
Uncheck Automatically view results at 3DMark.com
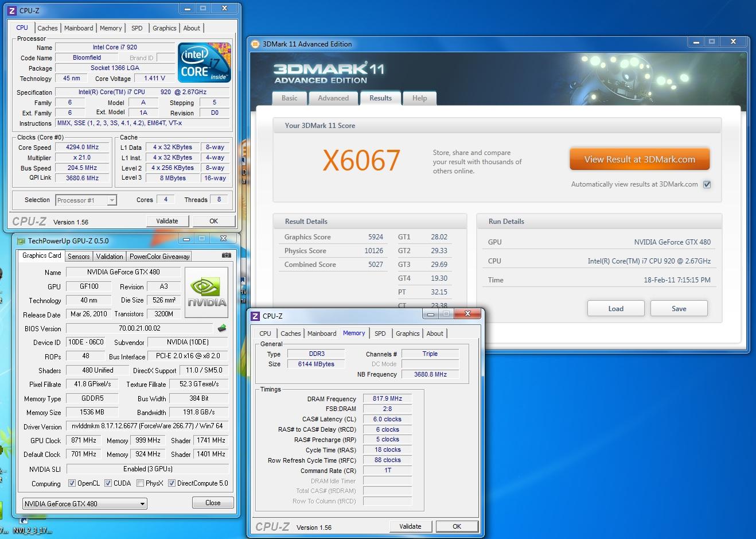tap(707, 184)
